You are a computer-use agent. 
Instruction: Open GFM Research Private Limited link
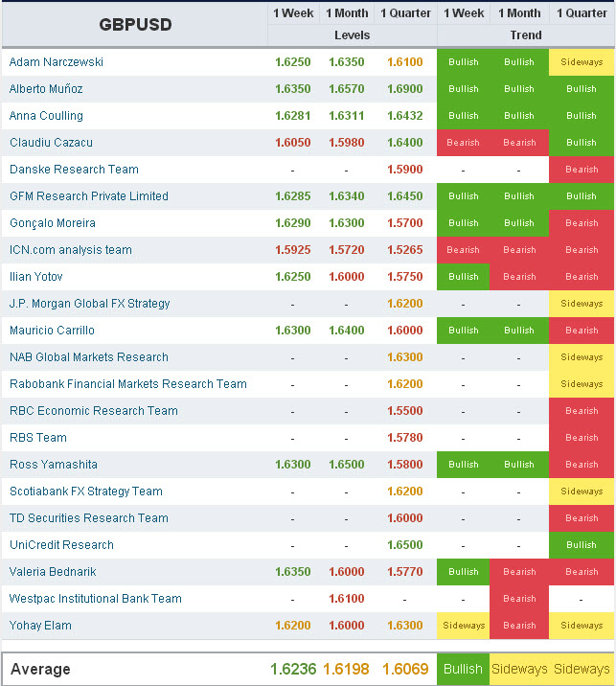coord(89,196)
